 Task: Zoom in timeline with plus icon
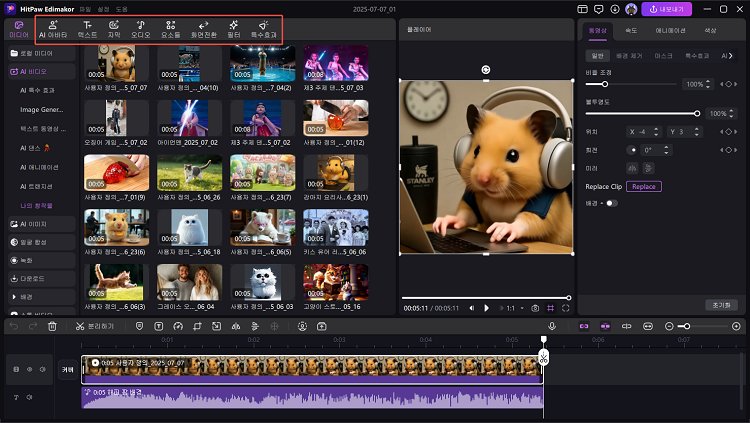[736, 326]
